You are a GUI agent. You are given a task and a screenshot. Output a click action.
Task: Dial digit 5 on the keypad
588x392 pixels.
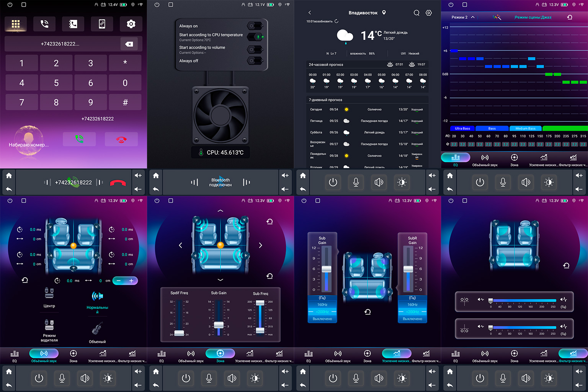(x=56, y=83)
